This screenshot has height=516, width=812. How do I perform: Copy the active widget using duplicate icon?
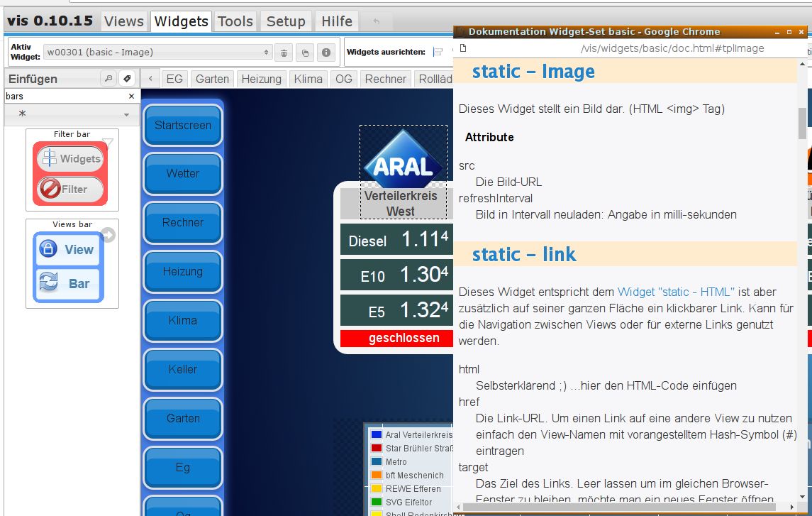pos(305,53)
